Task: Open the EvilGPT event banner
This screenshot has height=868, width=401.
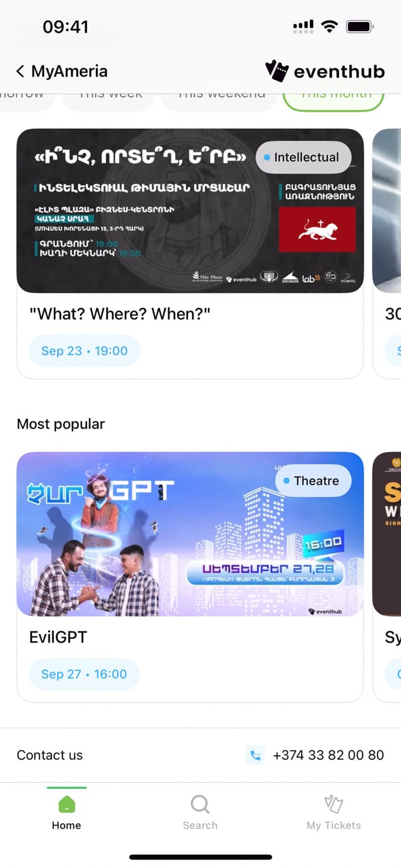Action: click(190, 534)
